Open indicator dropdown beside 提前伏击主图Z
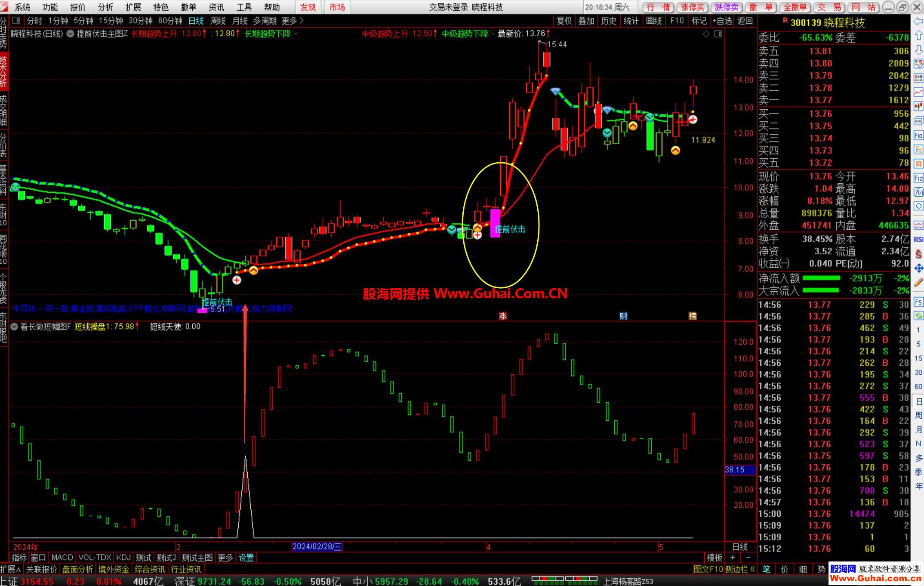This screenshot has width=924, height=586. [70, 34]
